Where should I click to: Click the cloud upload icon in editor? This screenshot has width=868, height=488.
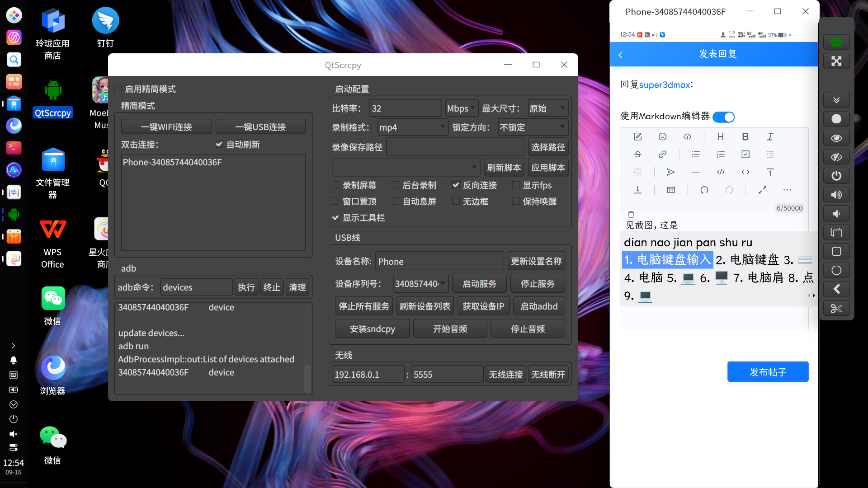coord(687,136)
